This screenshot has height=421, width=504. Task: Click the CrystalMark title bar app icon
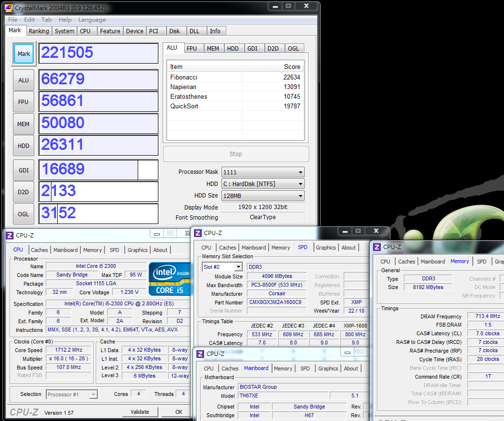(x=9, y=8)
